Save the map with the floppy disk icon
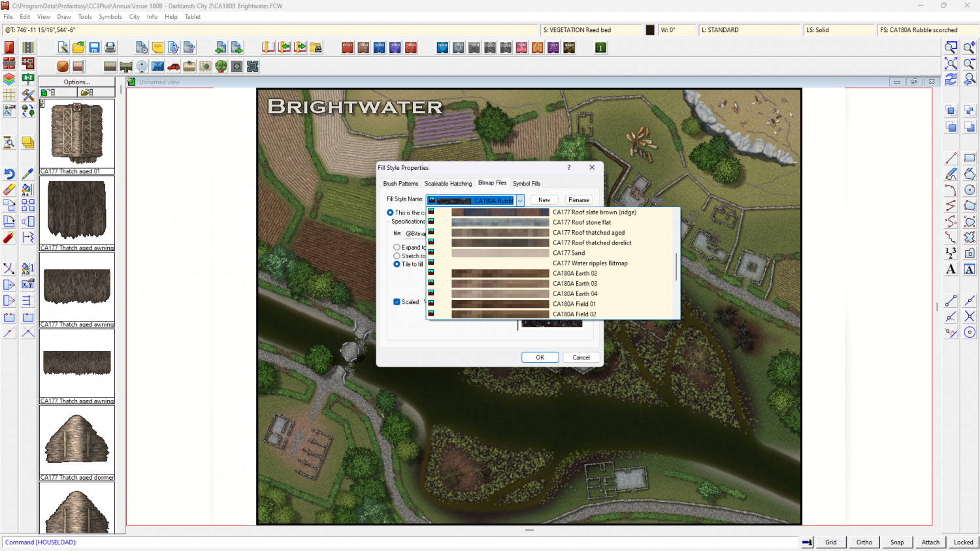The height and width of the screenshot is (551, 980). [x=94, y=48]
